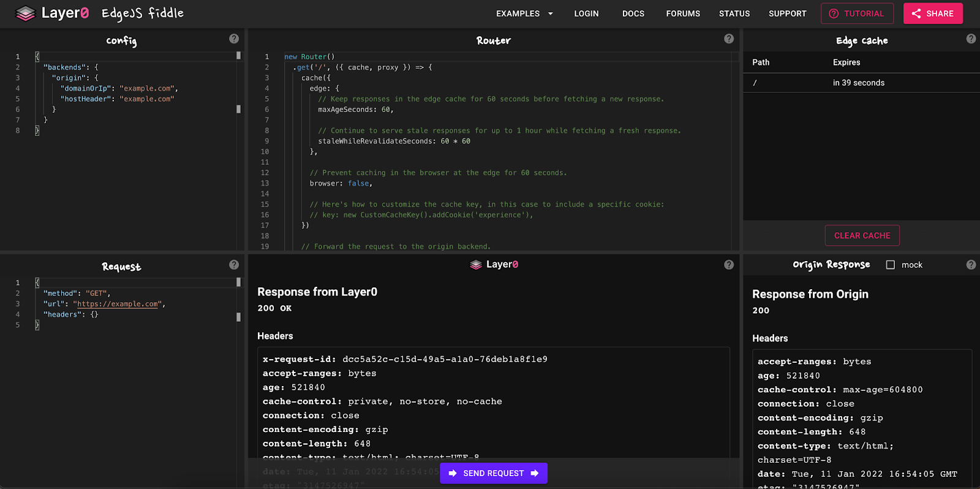
Task: Click the question icon in the Tutorial button
Action: [834, 13]
